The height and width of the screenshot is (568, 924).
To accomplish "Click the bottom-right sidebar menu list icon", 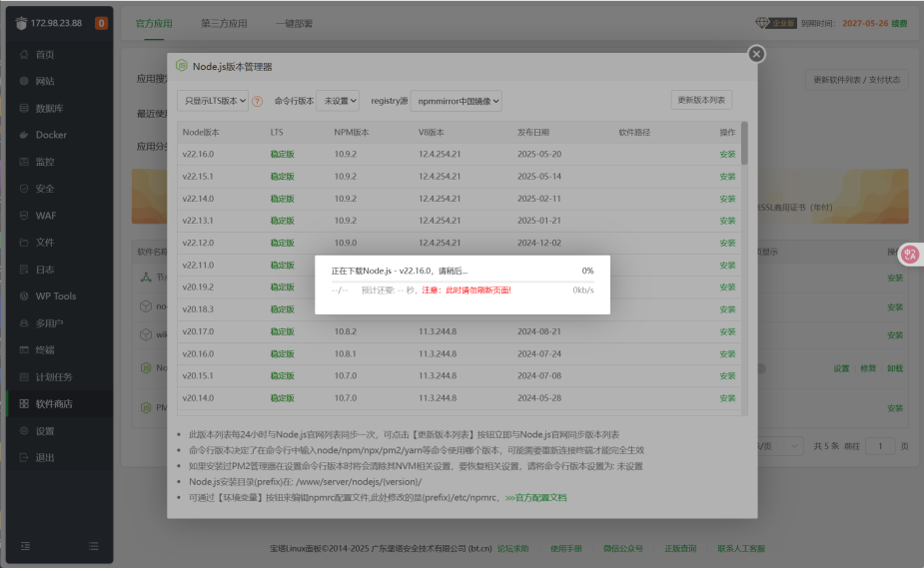I will tap(94, 546).
